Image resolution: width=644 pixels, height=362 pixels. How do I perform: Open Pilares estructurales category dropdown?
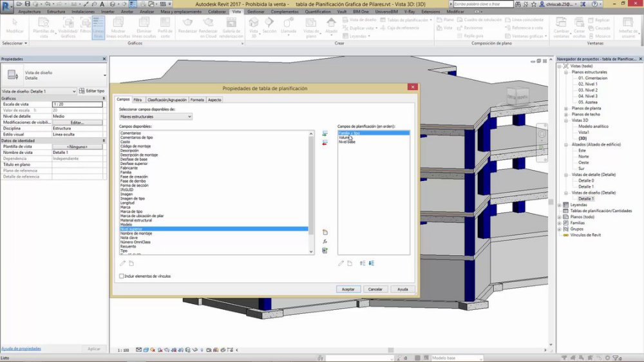[x=156, y=117]
